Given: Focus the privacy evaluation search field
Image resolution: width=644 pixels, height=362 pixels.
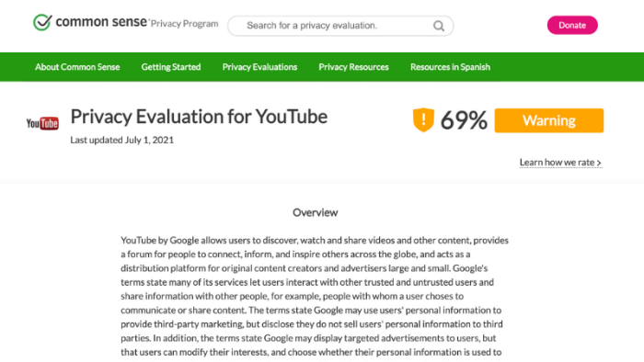Looking at the screenshot, I should click(340, 26).
